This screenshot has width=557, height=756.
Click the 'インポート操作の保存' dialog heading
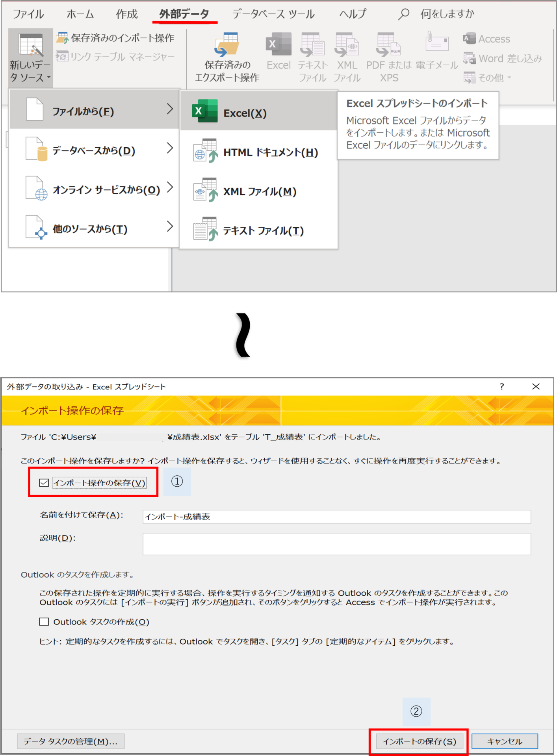point(72,411)
